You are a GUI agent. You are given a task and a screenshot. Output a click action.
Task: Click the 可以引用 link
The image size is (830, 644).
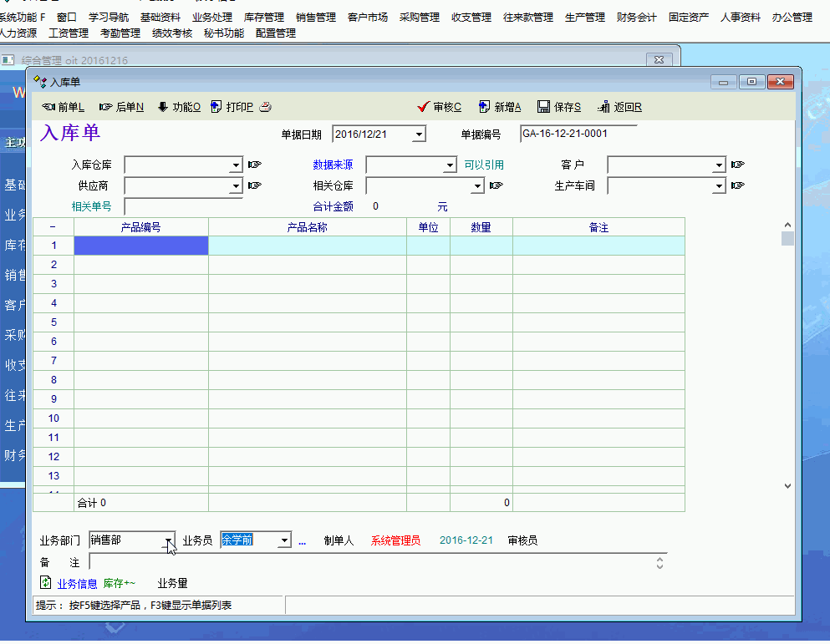click(x=484, y=165)
